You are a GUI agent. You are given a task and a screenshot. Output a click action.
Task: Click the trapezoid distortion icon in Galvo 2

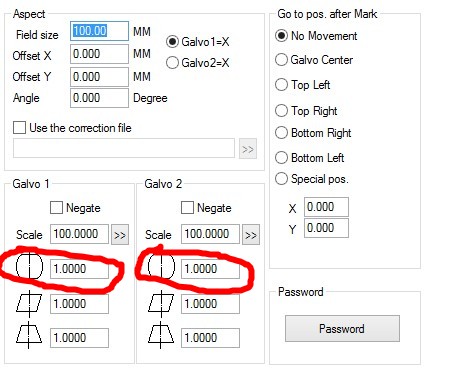161,335
